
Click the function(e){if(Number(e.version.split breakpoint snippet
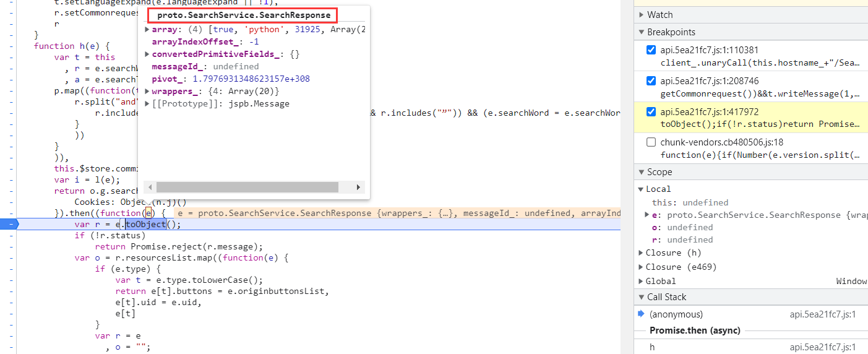(x=760, y=155)
